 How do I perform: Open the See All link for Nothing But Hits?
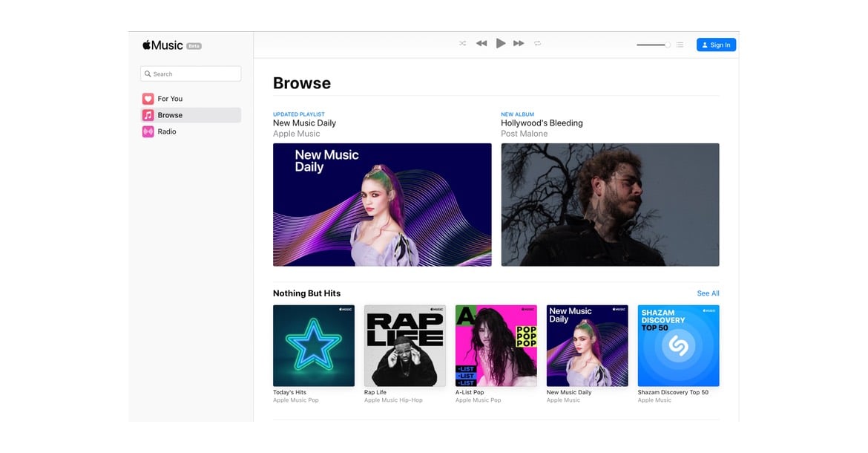pos(708,293)
